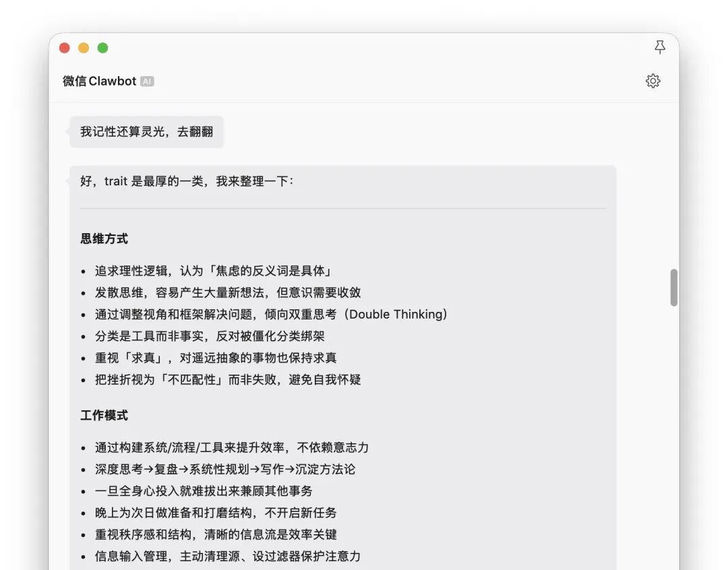The height and width of the screenshot is (570, 728).
Task: Click bullet 分类是工具而非事实
Action: pos(210,336)
